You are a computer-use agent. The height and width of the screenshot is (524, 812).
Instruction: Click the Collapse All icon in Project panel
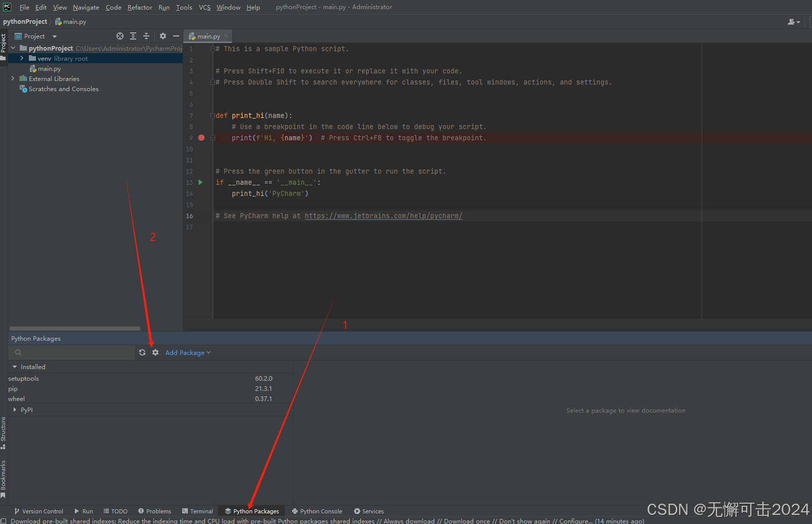[146, 36]
